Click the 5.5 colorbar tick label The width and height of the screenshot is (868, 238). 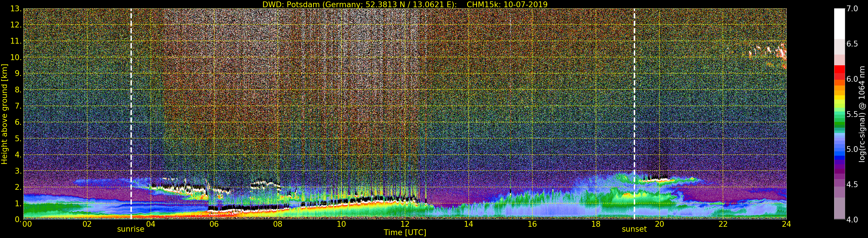pyautogui.click(x=852, y=114)
